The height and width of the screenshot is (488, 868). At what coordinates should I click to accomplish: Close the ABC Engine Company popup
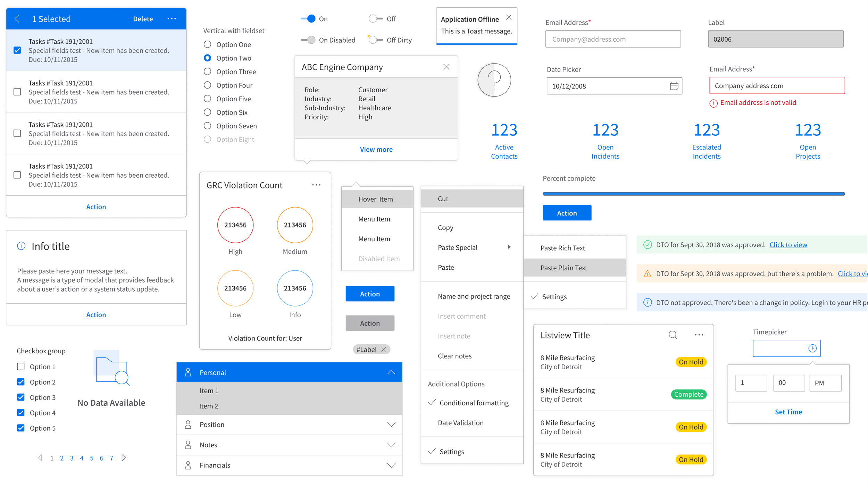[x=446, y=67]
